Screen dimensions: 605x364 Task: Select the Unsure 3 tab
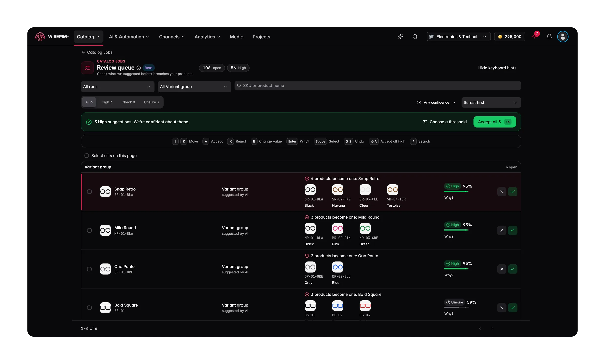pyautogui.click(x=152, y=102)
